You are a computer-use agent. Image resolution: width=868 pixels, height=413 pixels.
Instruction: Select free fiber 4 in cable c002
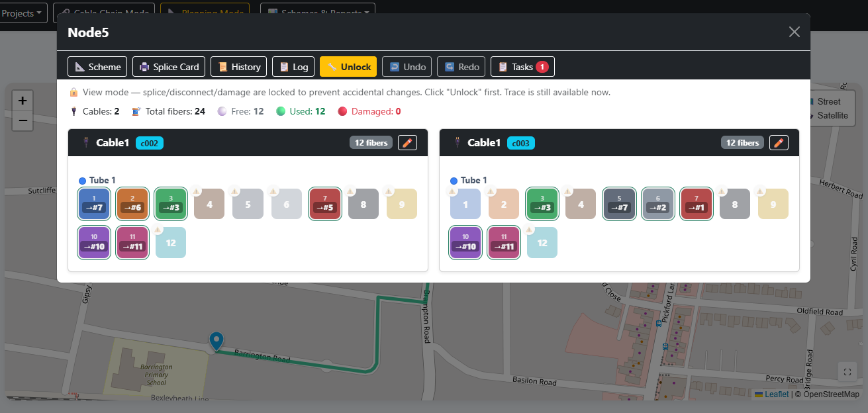(x=209, y=204)
